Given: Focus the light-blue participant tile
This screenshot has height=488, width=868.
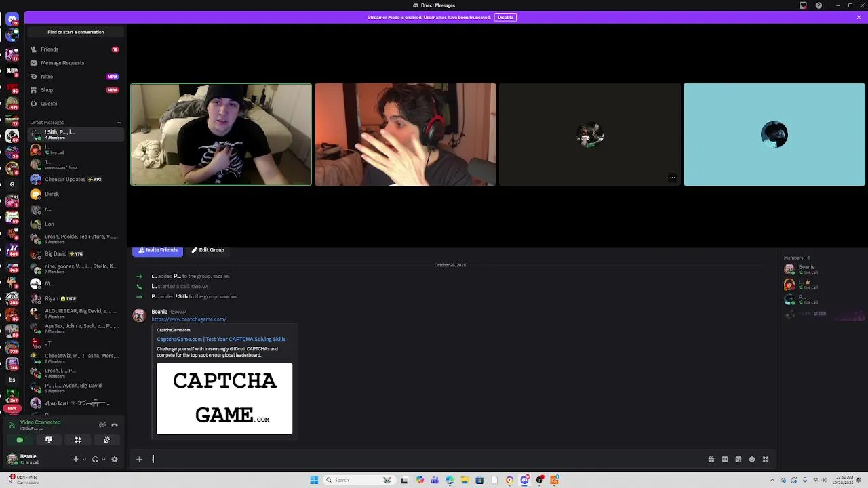Looking at the screenshot, I should tap(774, 134).
